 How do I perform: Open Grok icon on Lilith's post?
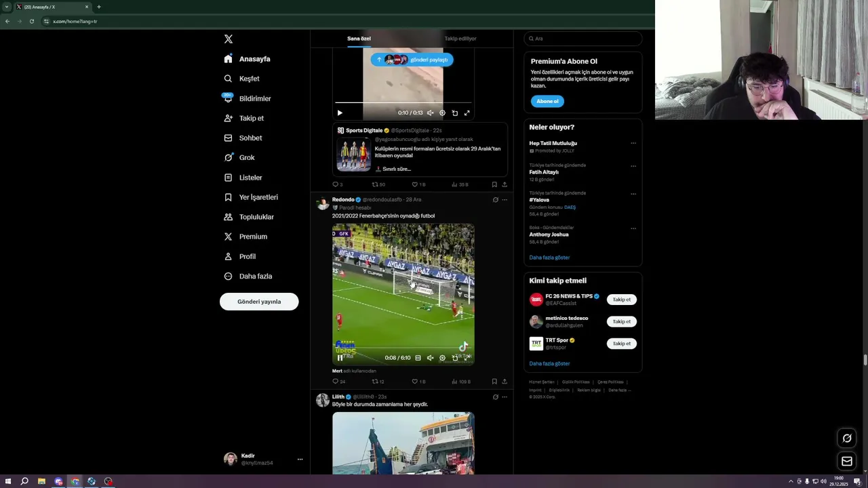click(x=495, y=397)
